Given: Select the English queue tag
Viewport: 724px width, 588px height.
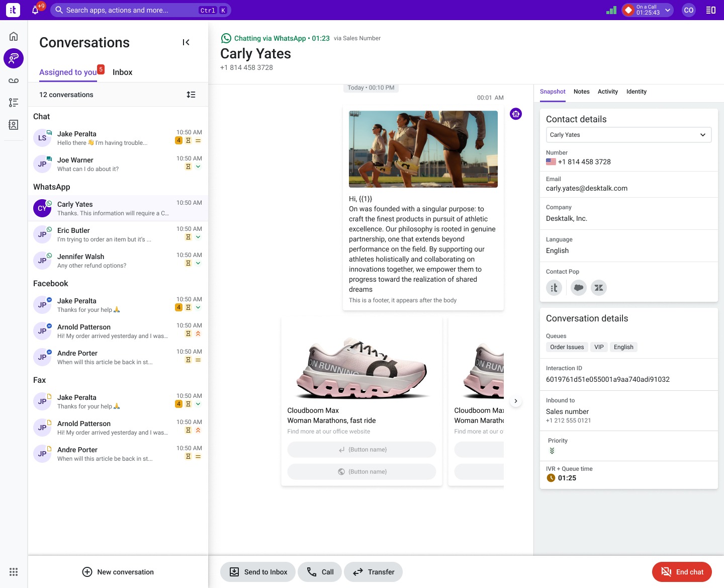Looking at the screenshot, I should 623,347.
